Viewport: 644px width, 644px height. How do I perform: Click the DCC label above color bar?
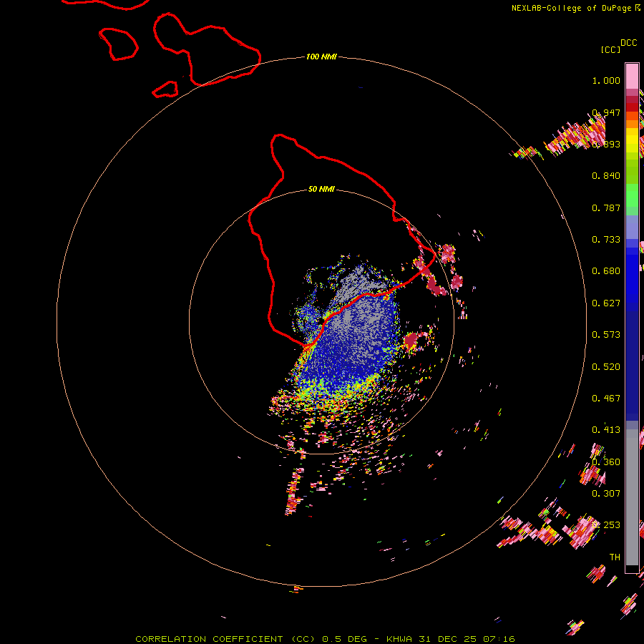[629, 43]
